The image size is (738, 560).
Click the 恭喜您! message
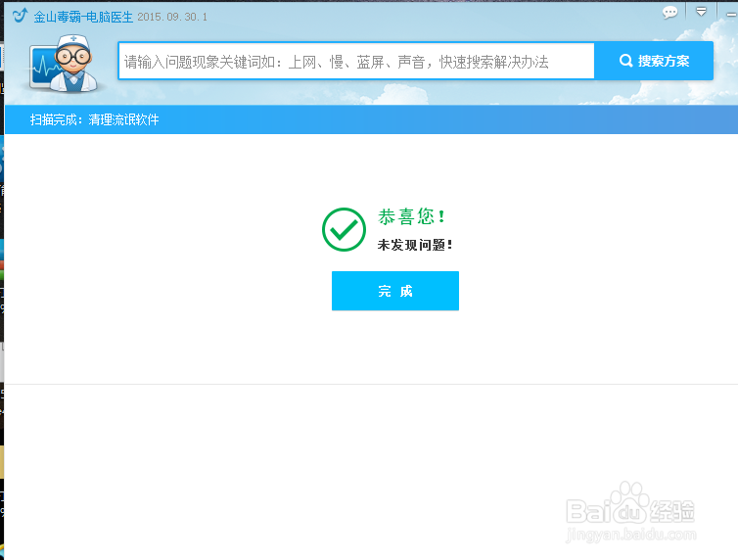tap(411, 216)
